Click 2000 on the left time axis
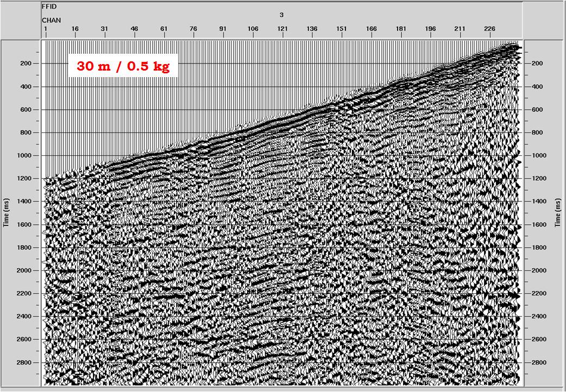The width and height of the screenshot is (566, 392). tap(26, 270)
